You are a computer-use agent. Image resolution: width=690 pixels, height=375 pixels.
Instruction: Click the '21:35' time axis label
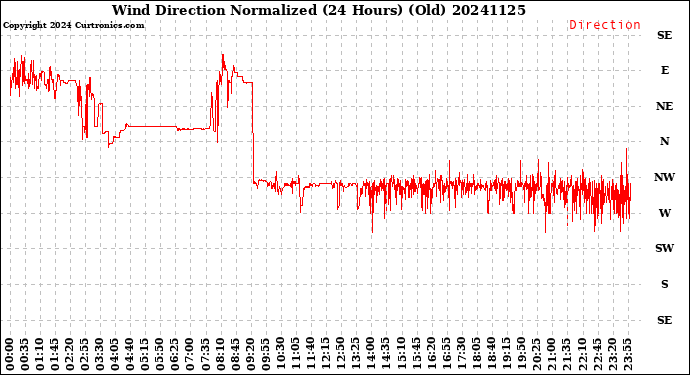pos(565,354)
